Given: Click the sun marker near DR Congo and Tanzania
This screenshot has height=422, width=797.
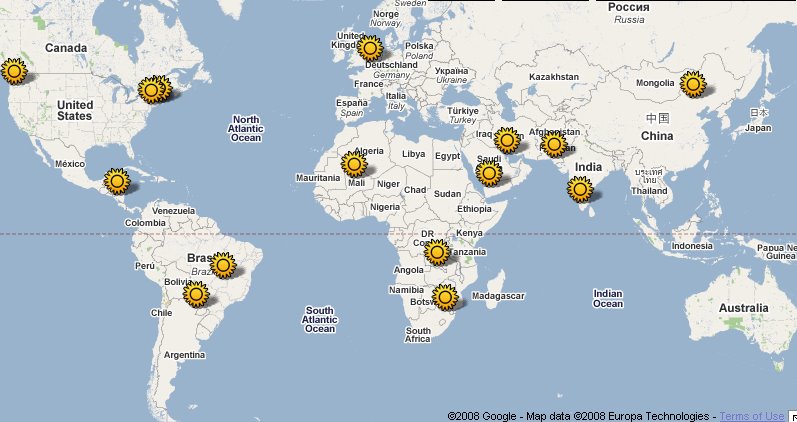Looking at the screenshot, I should [437, 252].
